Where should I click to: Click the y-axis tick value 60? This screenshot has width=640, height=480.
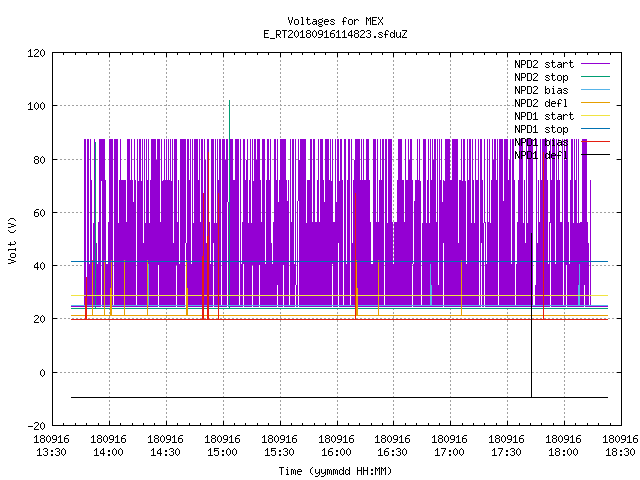pos(39,213)
